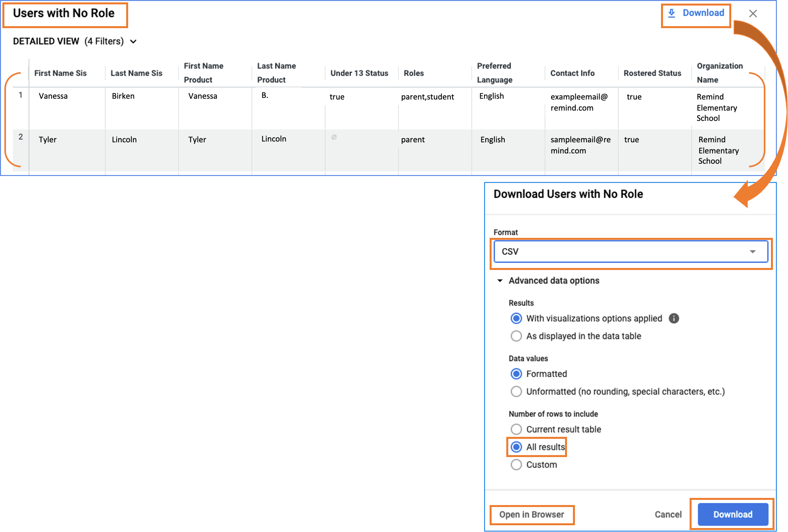This screenshot has height=532, width=788.
Task: Select Current result table rows option
Action: [x=516, y=429]
